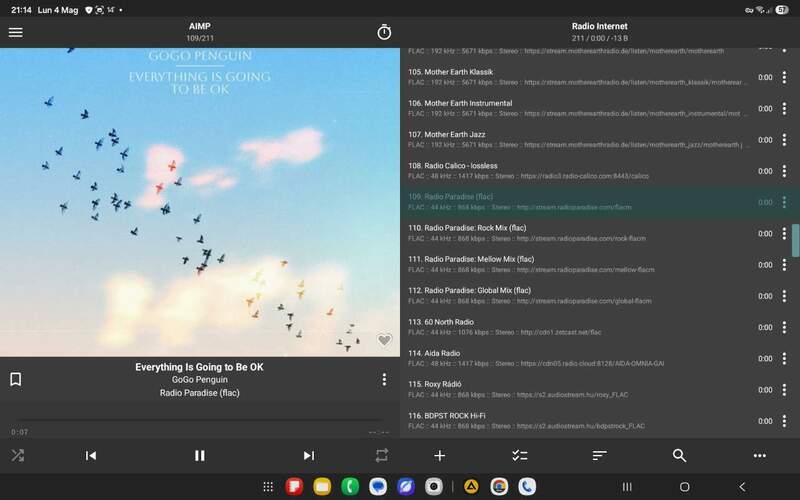Viewport: 800px width, 500px height.
Task: Open options for 114. Aida Radio
Action: click(784, 358)
